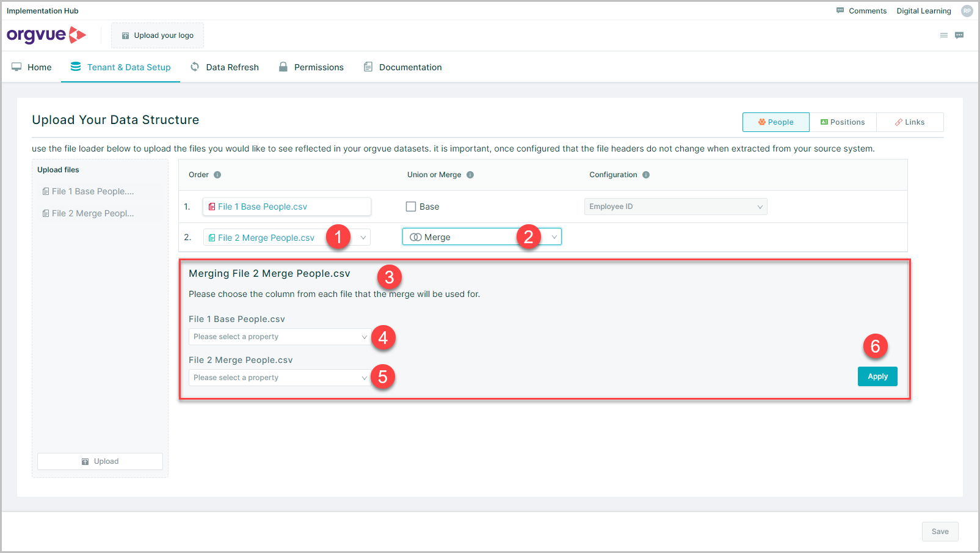Open the File 2 Merge People.csv order dropdown

(287, 238)
